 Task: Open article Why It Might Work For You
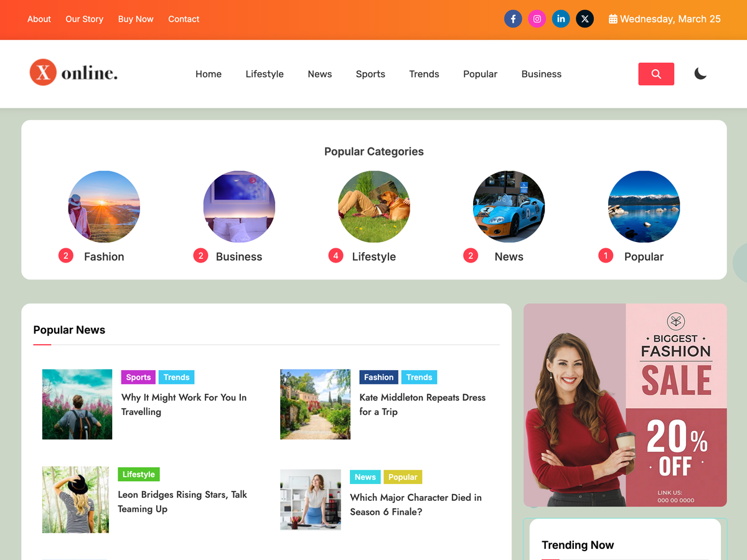(184, 404)
